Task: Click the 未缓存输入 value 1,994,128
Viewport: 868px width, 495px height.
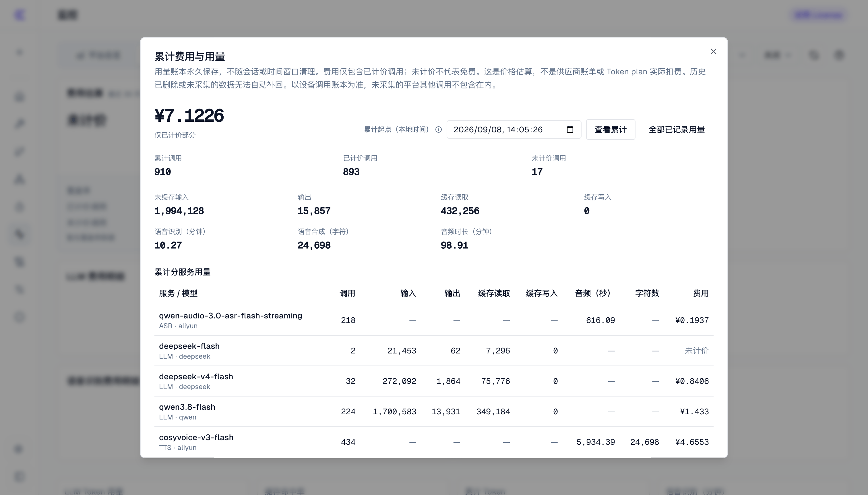Action: [x=179, y=211]
